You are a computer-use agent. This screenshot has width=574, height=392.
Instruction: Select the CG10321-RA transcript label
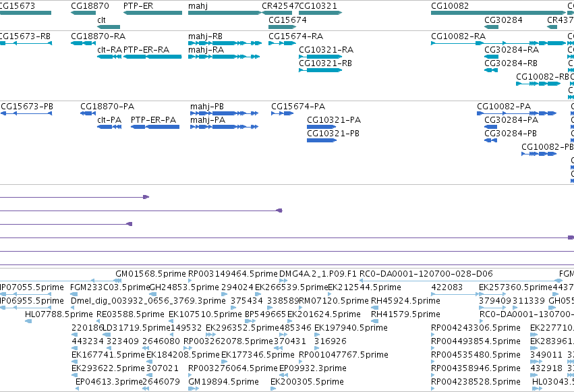click(x=326, y=50)
